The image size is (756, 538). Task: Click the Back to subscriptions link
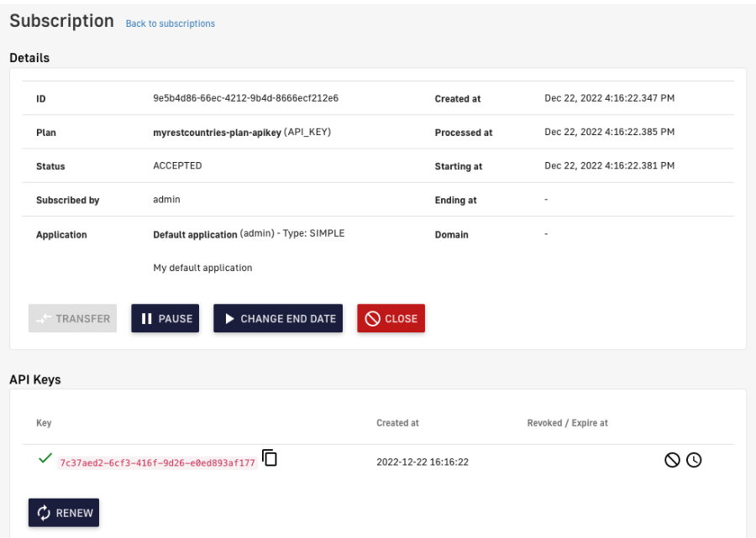pos(171,24)
